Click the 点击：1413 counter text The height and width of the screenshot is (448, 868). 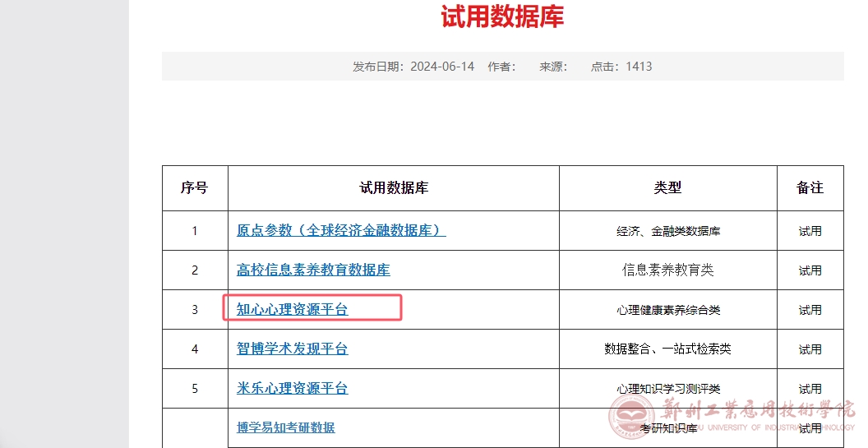click(x=621, y=67)
